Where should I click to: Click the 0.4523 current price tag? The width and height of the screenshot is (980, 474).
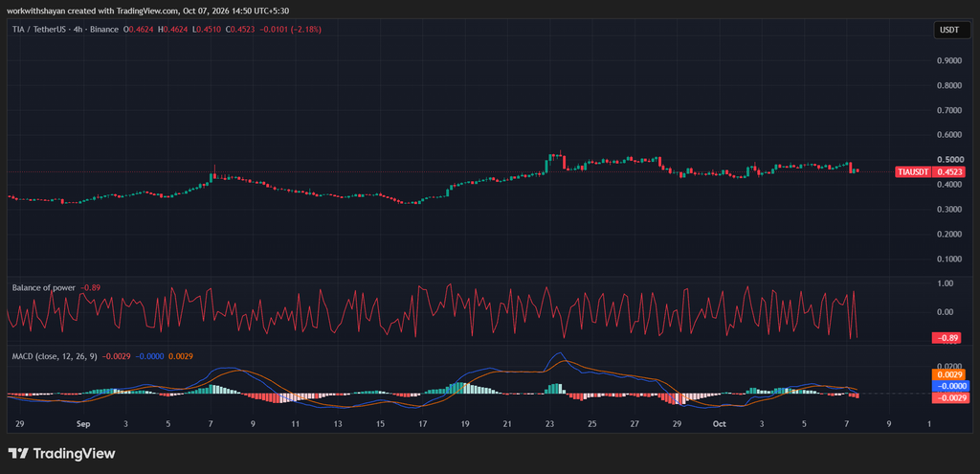click(948, 171)
